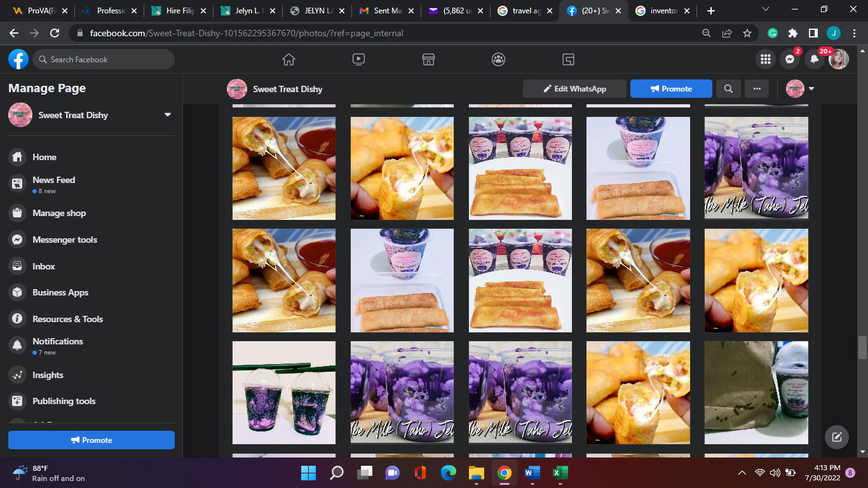
Task: Reload the page with the browser refresh icon
Action: [x=55, y=33]
